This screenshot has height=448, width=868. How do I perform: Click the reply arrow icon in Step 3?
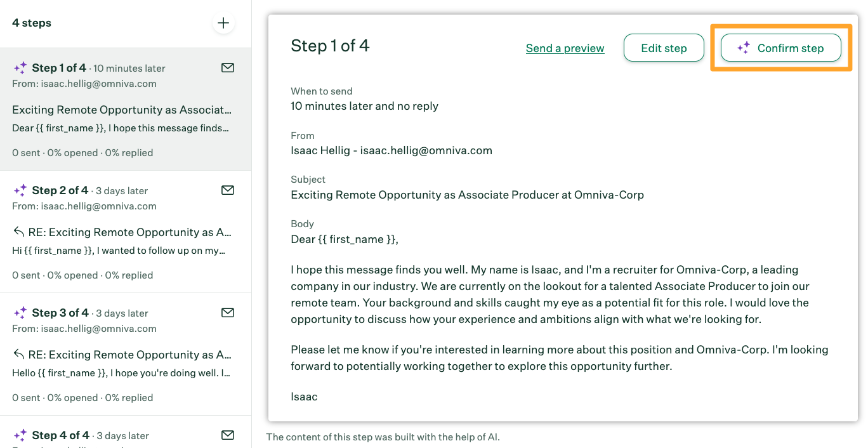pos(19,355)
